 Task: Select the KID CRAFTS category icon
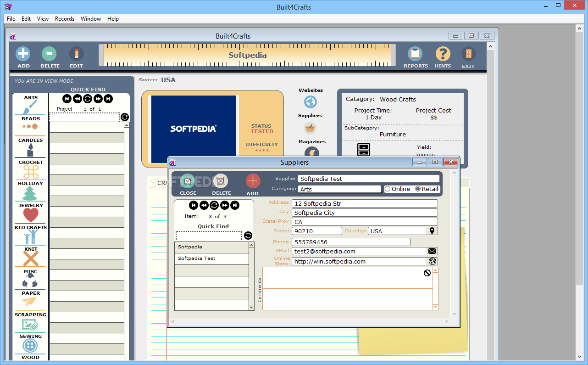point(30,237)
